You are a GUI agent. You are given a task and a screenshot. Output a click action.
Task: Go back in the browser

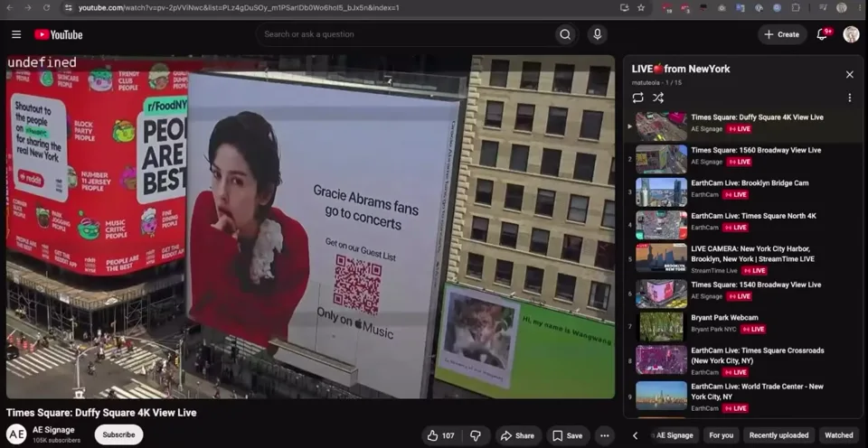pos(10,8)
